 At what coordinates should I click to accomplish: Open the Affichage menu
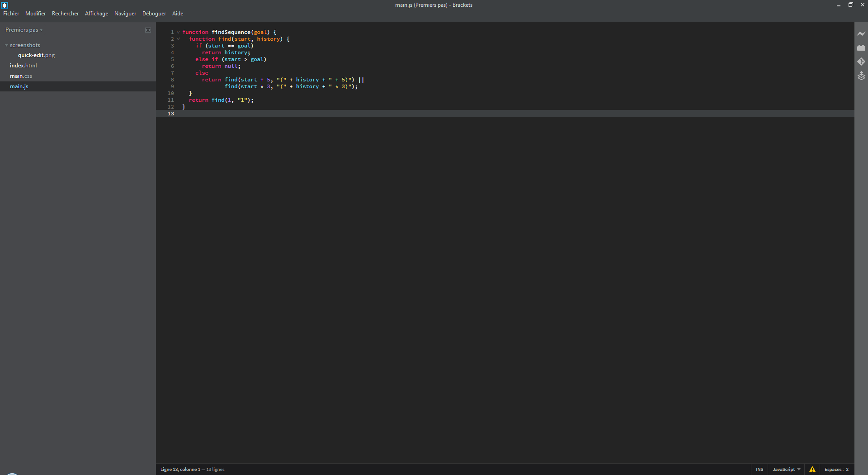(96, 14)
